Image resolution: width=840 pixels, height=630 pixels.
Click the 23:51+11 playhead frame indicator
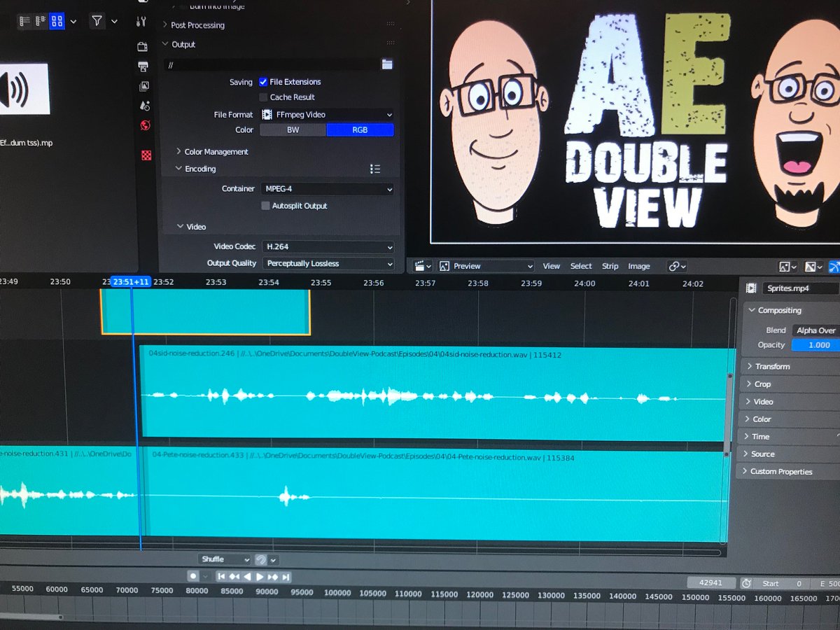[131, 281]
